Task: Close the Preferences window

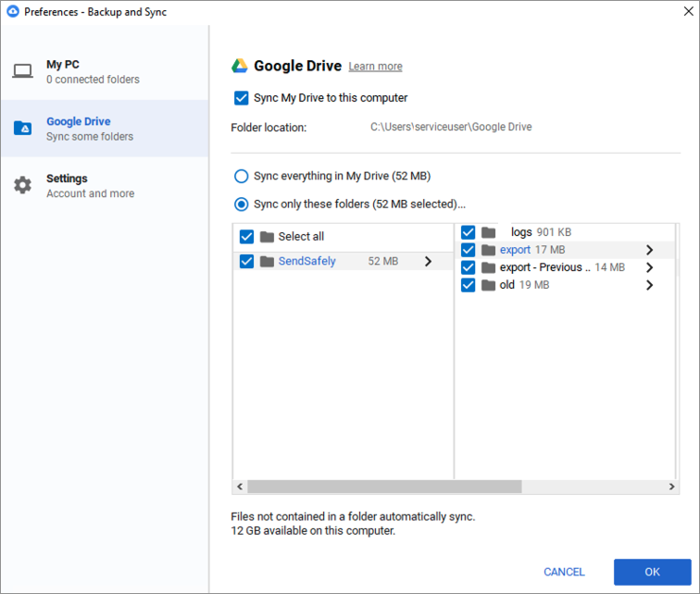Action: click(x=688, y=11)
